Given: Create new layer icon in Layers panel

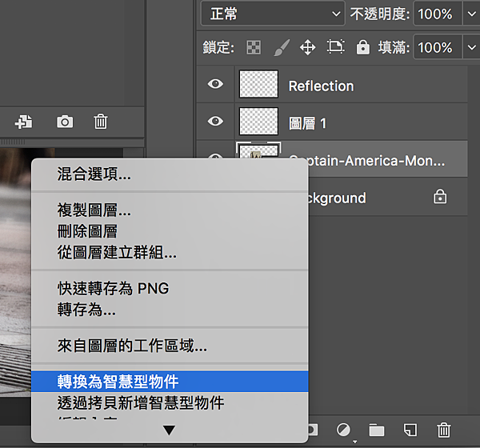Looking at the screenshot, I should (x=410, y=430).
